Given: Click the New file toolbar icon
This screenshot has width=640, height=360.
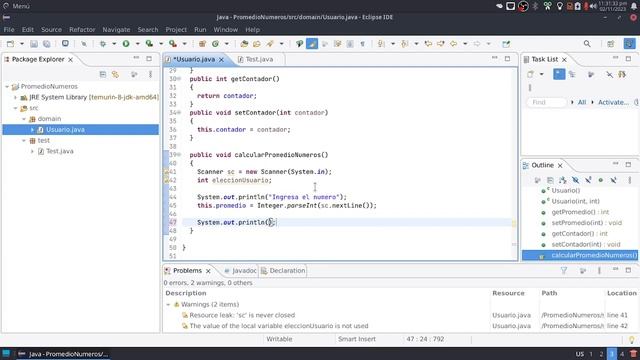Looking at the screenshot, I should (11, 44).
